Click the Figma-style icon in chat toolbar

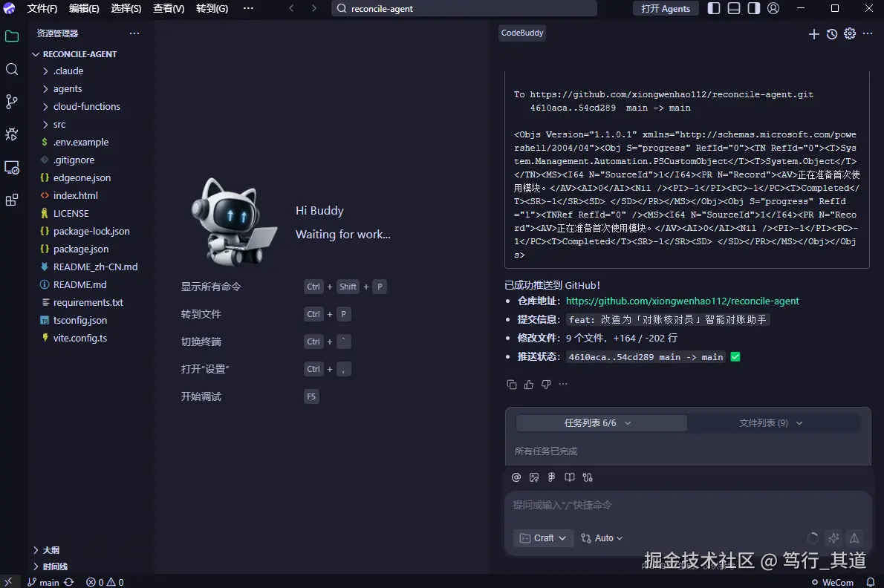[551, 477]
